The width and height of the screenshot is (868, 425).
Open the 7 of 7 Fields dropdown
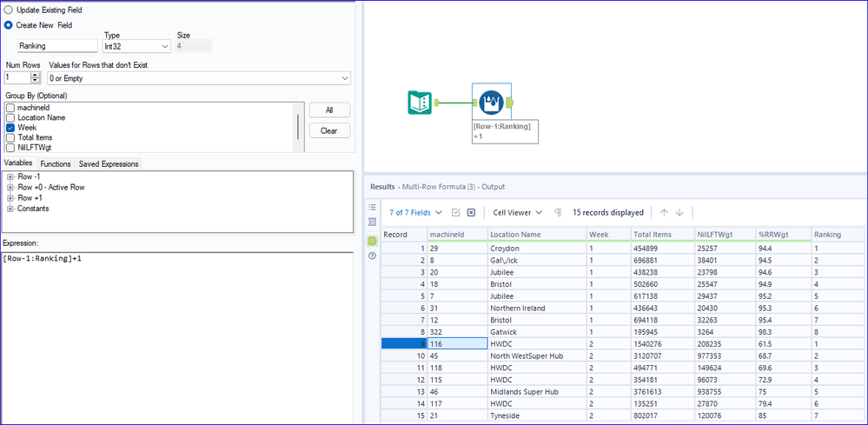[x=415, y=212]
